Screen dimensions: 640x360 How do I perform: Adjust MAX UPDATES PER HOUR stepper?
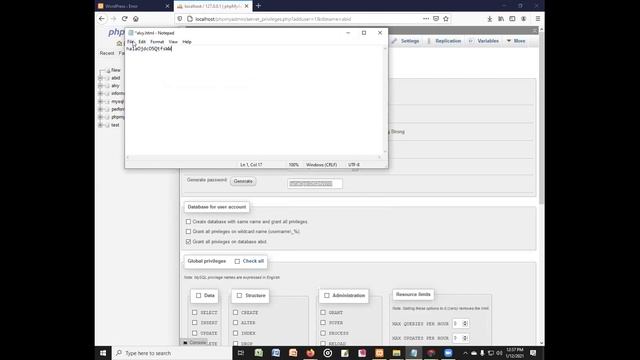tap(464, 338)
